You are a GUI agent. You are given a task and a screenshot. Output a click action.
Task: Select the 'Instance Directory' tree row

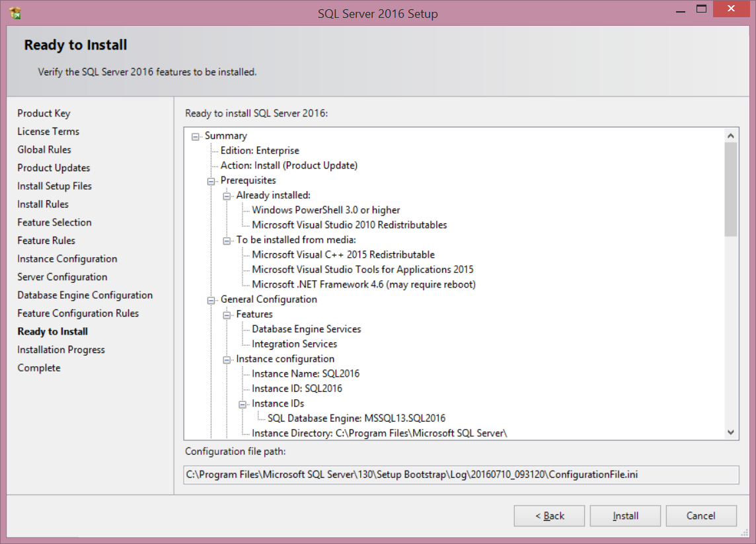tap(379, 434)
